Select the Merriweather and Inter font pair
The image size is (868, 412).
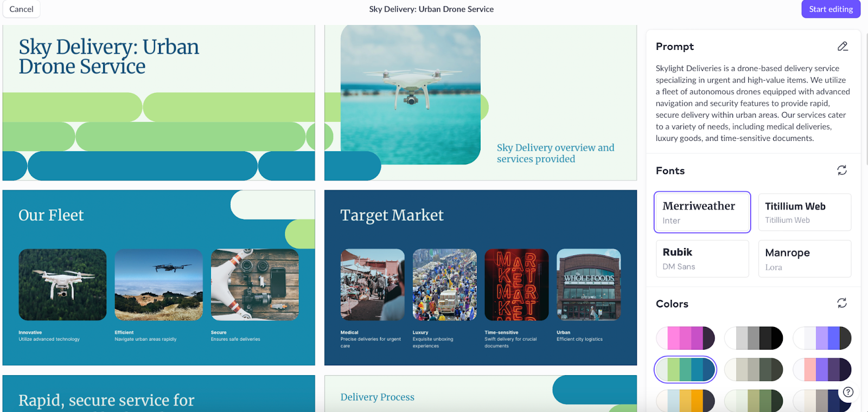click(x=703, y=212)
